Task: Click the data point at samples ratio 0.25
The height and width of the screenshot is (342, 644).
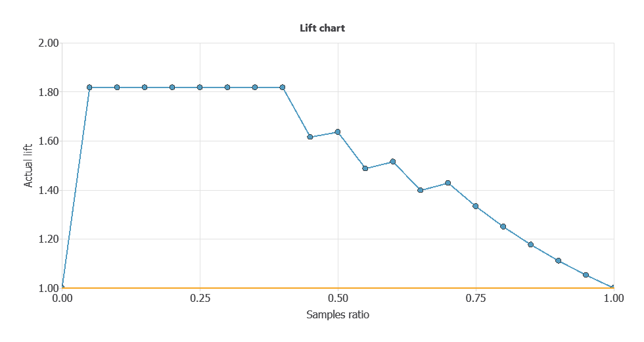Action: pos(200,87)
